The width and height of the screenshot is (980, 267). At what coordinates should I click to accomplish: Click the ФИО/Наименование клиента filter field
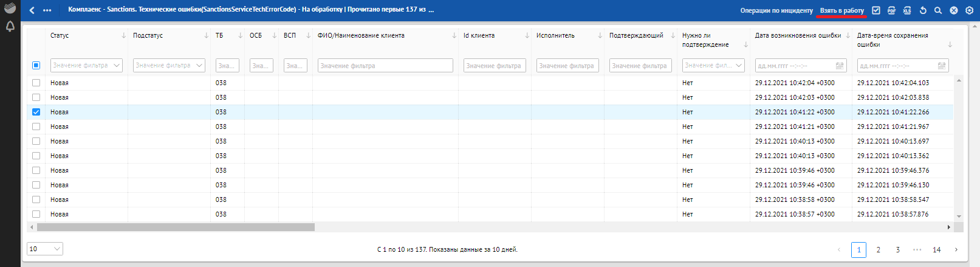point(385,65)
